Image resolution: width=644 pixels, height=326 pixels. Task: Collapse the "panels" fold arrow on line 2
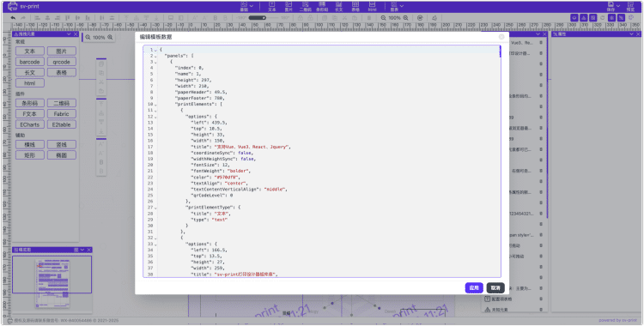click(155, 56)
